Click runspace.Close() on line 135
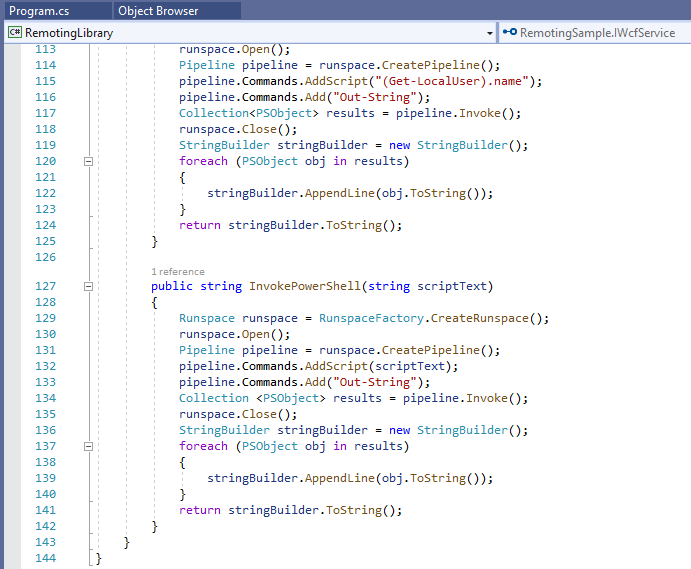The width and height of the screenshot is (691, 569). (238, 414)
